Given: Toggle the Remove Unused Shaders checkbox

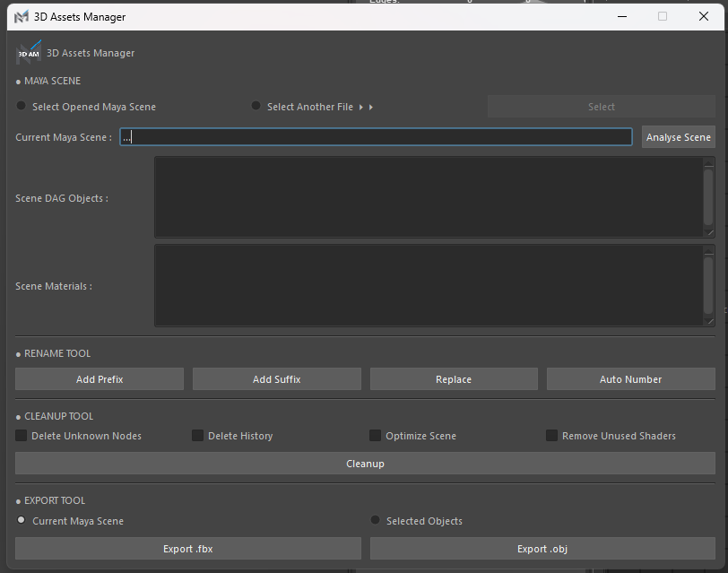Looking at the screenshot, I should tap(551, 435).
